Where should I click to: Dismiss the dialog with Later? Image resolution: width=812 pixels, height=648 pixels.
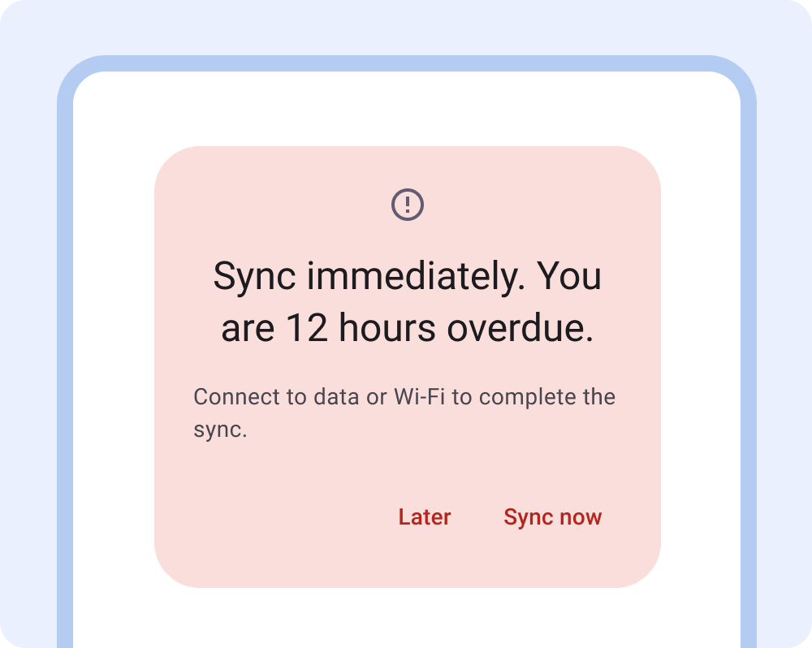[424, 517]
